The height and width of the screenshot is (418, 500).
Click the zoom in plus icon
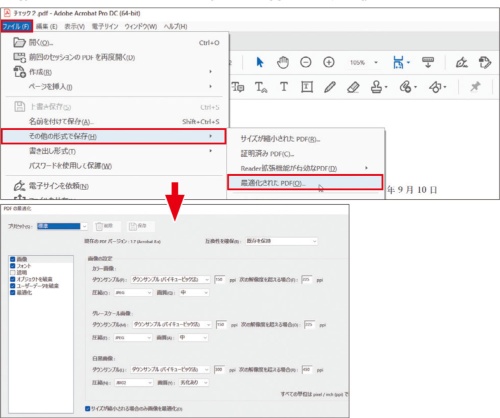329,62
